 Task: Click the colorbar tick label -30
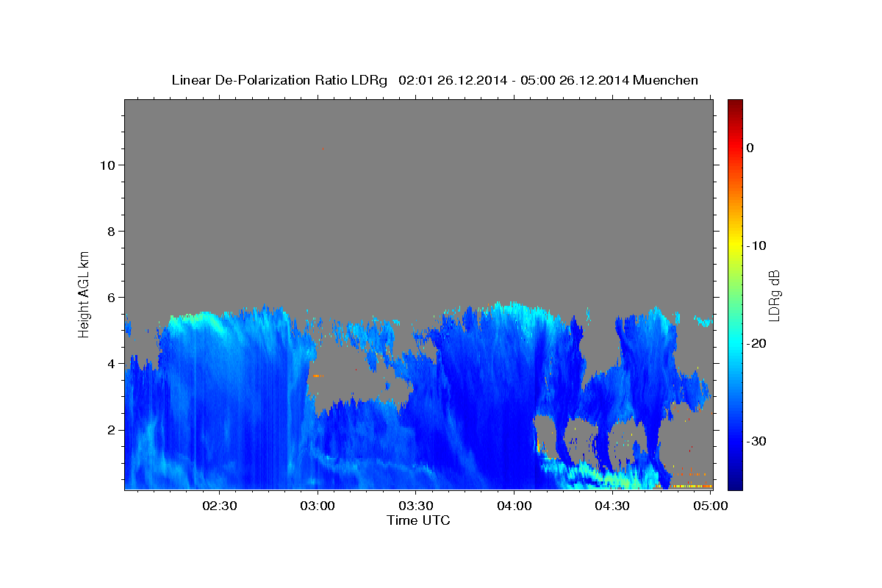pos(756,441)
